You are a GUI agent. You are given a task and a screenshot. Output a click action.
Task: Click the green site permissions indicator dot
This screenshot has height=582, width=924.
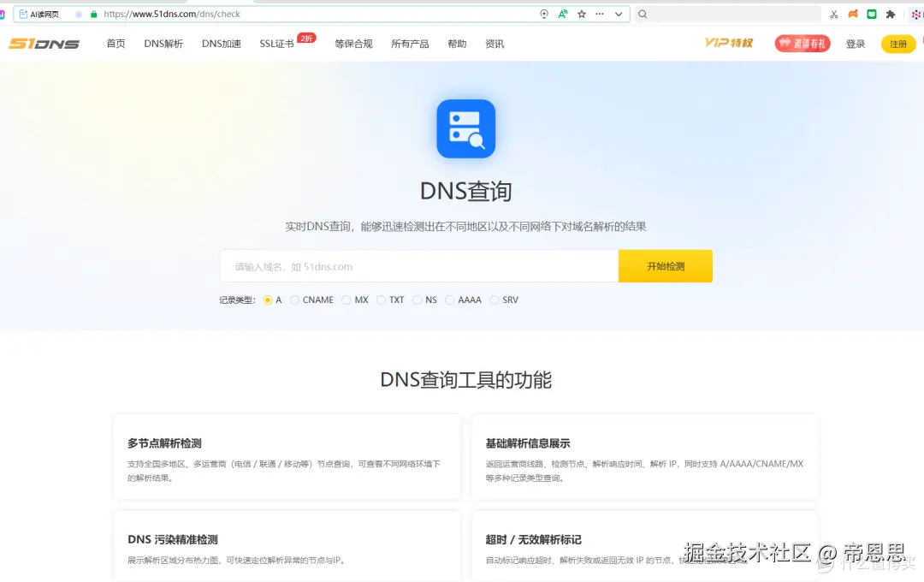coord(94,14)
